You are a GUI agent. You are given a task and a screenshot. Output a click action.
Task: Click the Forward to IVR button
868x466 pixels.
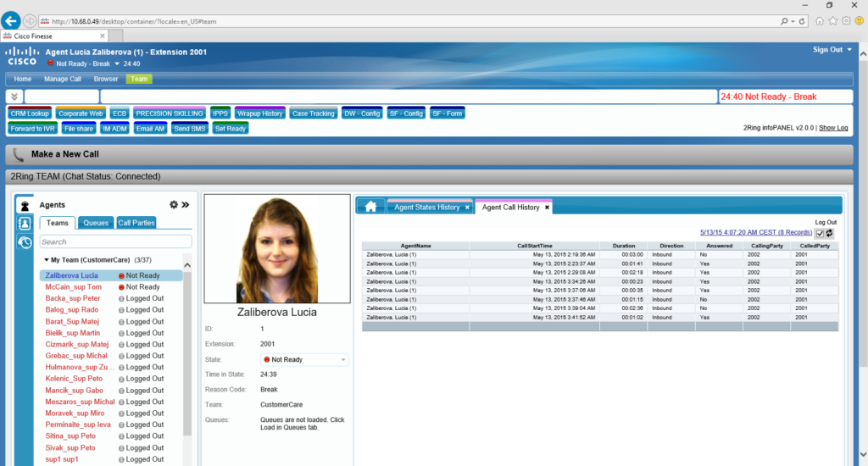(x=33, y=129)
